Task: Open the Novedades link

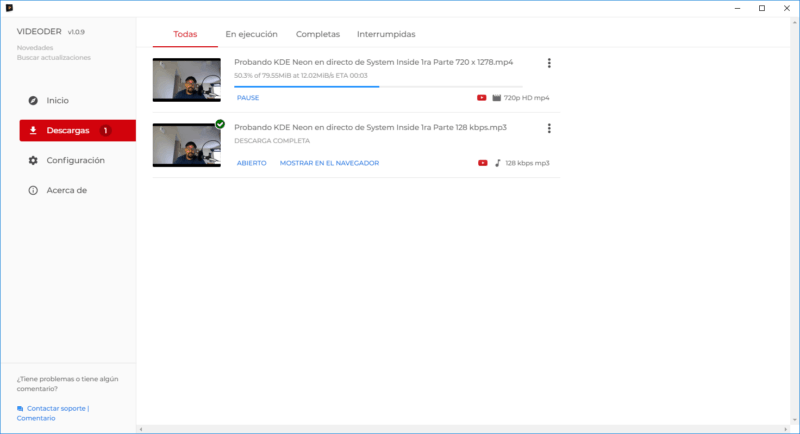Action: (35, 47)
